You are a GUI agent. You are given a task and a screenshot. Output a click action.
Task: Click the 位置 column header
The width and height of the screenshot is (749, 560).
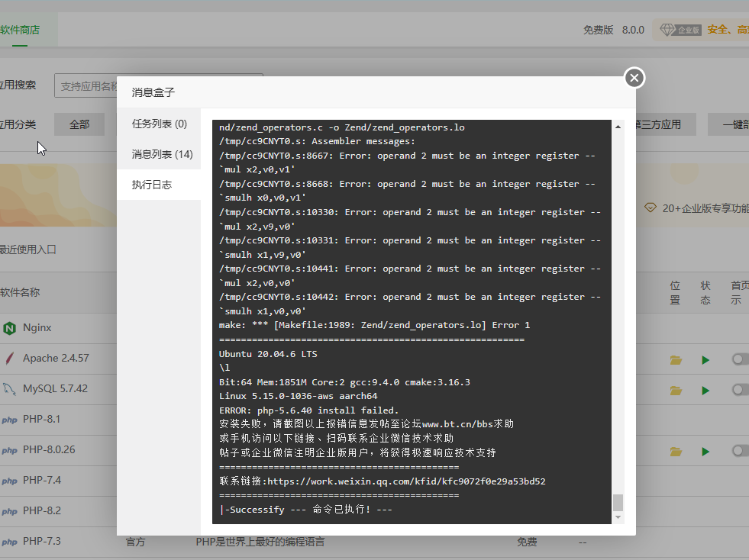coord(675,293)
